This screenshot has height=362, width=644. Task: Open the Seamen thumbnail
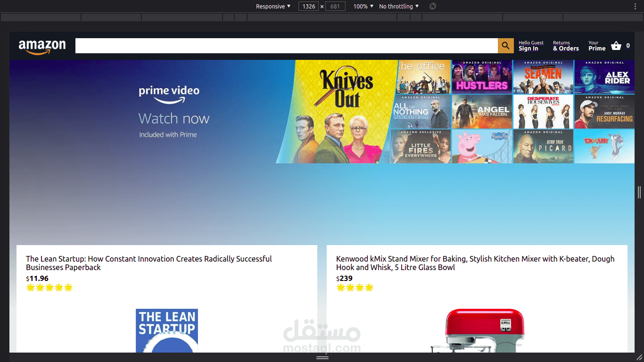[543, 77]
